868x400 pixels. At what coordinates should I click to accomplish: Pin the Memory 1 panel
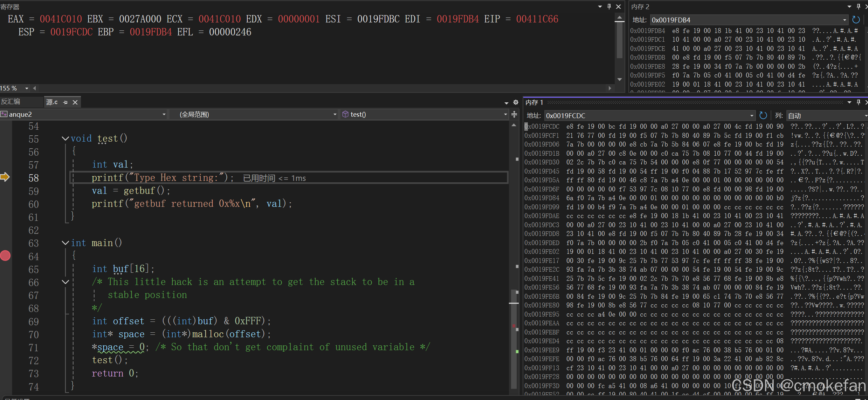point(859,102)
